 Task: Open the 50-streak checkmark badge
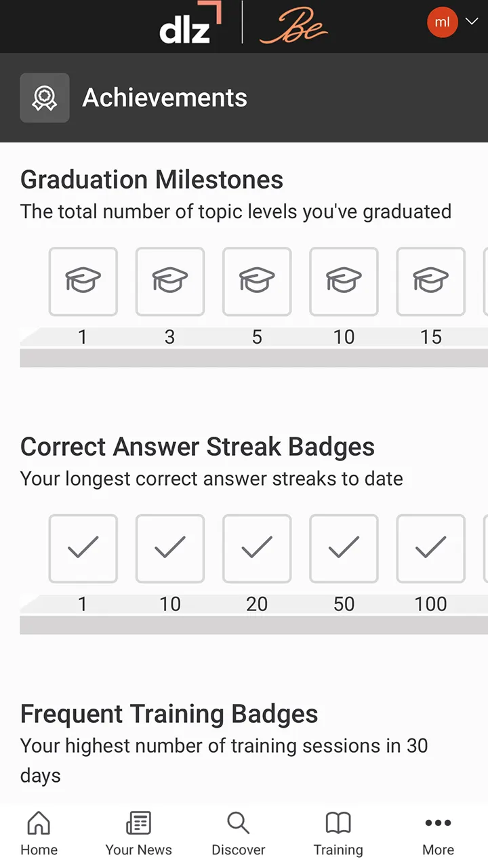coord(344,549)
